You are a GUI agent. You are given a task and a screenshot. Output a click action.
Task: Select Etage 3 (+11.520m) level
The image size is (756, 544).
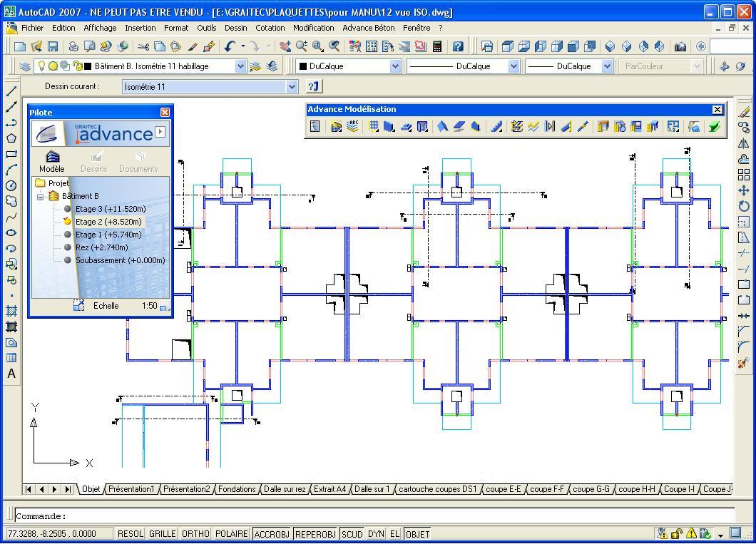pyautogui.click(x=111, y=209)
